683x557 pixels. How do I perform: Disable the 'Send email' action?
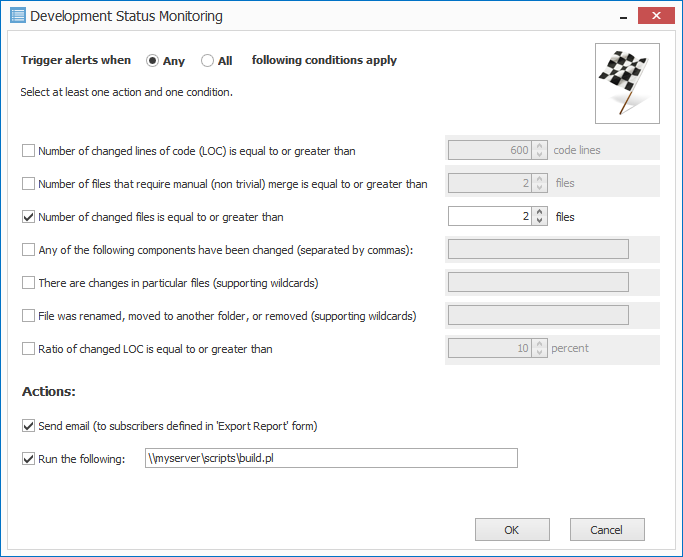(x=28, y=426)
